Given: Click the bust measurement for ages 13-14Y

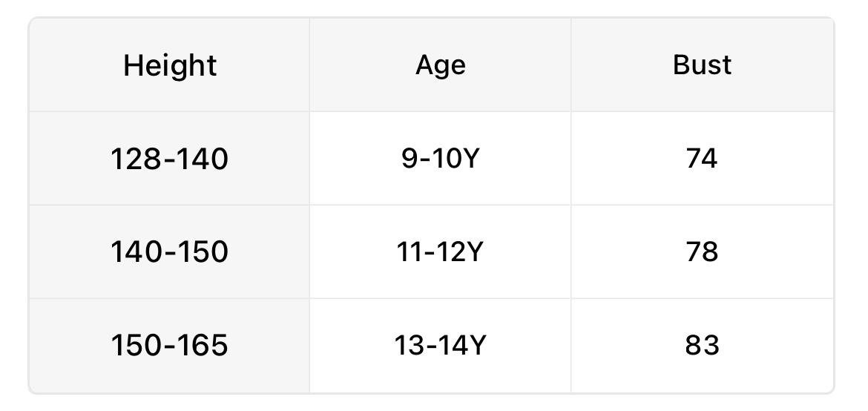Looking at the screenshot, I should pos(702,346).
